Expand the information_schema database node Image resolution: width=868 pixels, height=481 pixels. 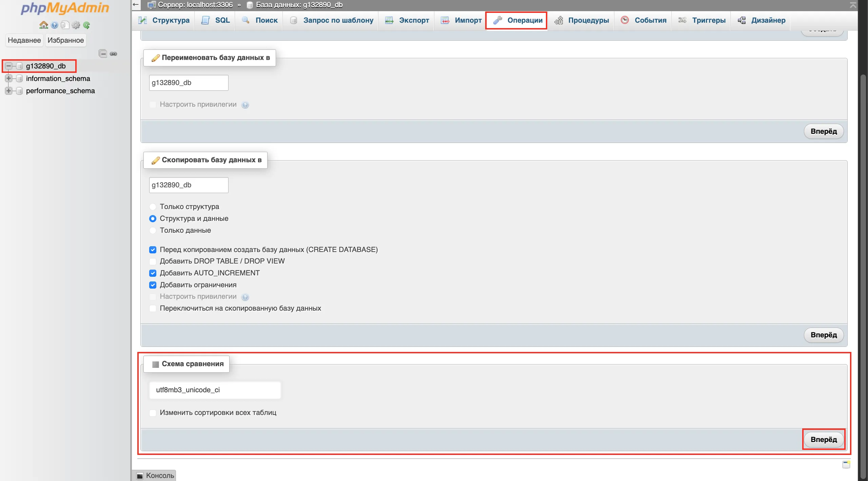(x=8, y=79)
